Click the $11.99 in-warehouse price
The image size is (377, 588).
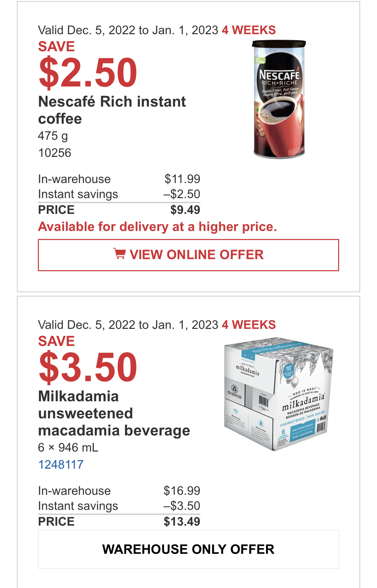[182, 179]
